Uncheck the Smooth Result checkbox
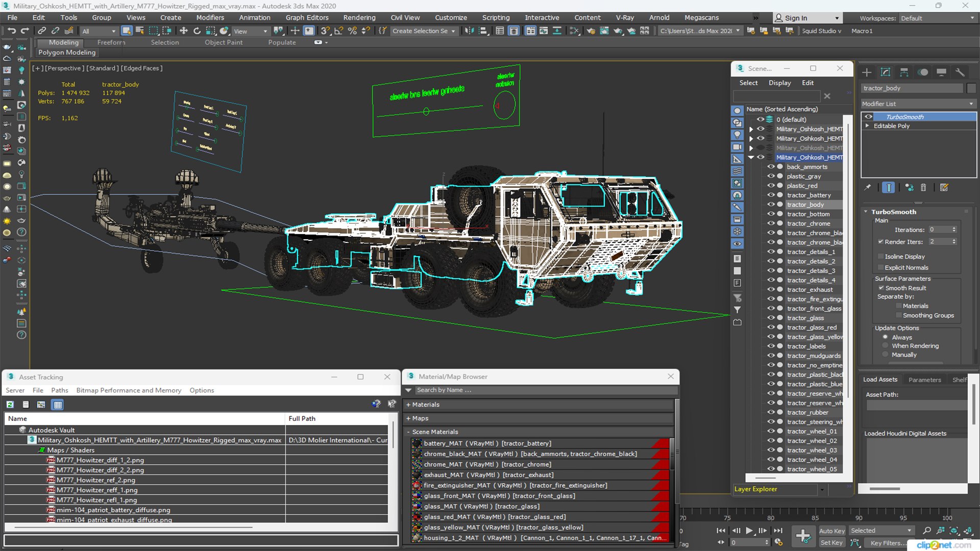Screen dimensions: 980x551 pyautogui.click(x=881, y=288)
